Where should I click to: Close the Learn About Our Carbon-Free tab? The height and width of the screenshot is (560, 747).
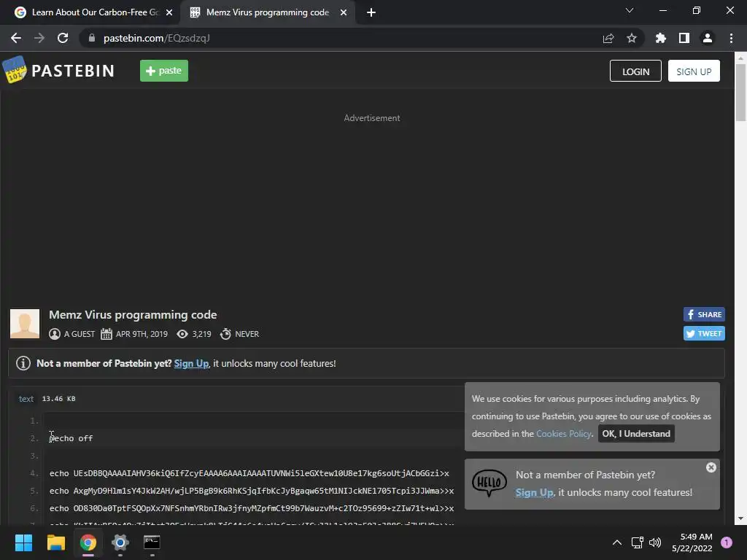169,12
